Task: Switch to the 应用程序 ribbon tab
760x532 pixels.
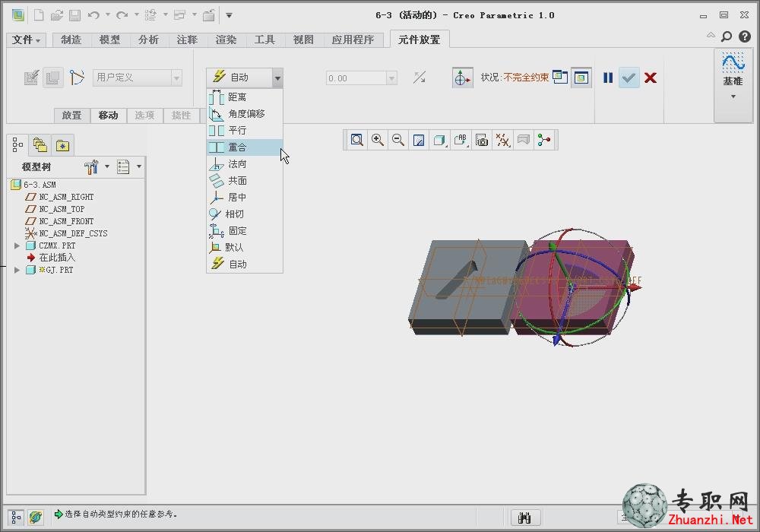Action: click(353, 40)
